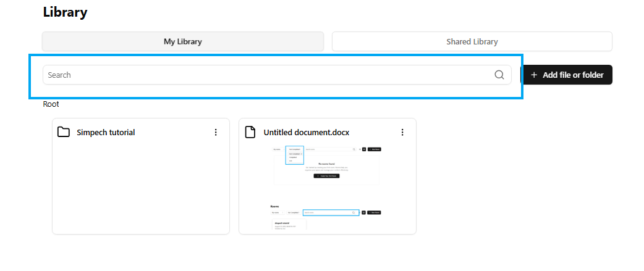Screen dimensions: 644x271
Task: Focus the library Search text field
Action: pos(266,75)
